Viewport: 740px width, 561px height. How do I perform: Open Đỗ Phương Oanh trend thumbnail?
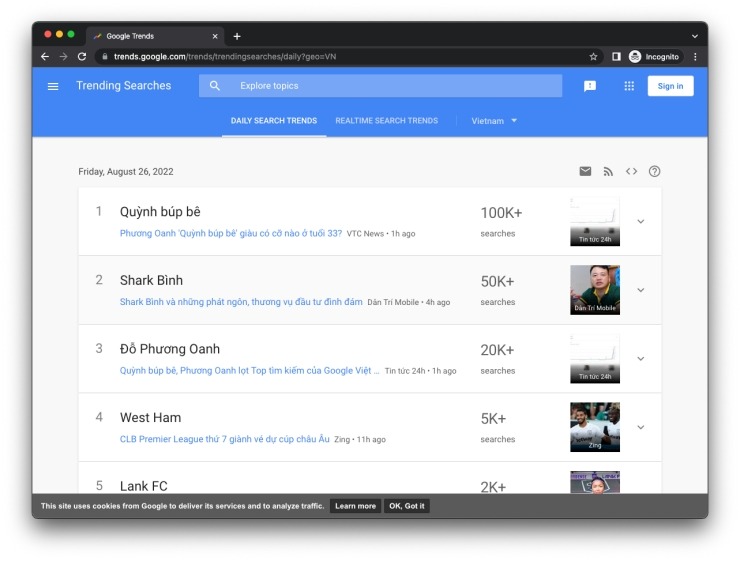coord(595,359)
